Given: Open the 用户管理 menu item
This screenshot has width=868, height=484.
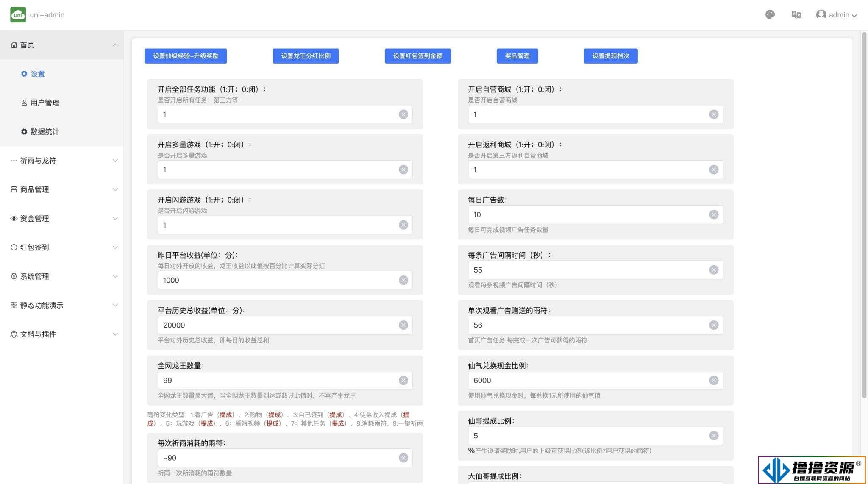Looking at the screenshot, I should [62, 103].
